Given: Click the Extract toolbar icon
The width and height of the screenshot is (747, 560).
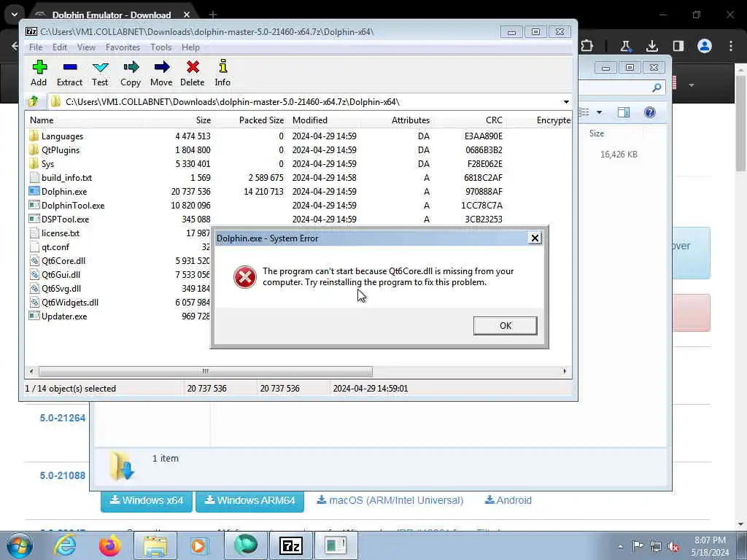Looking at the screenshot, I should pyautogui.click(x=69, y=73).
